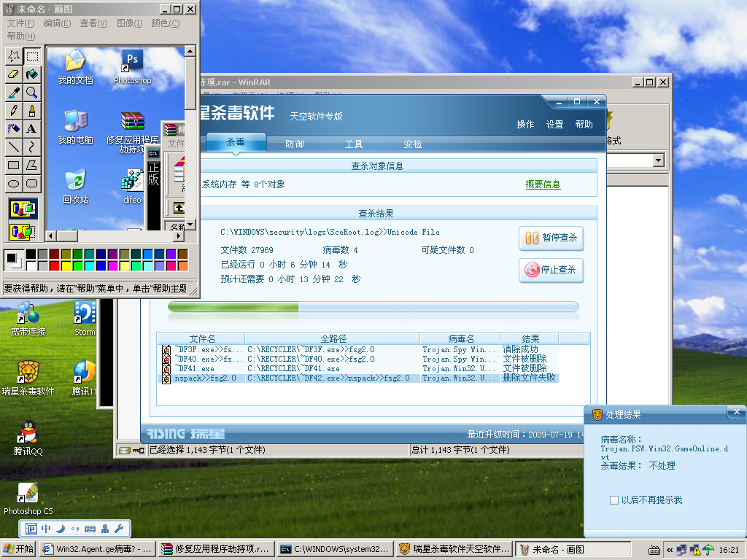Open the 帮助 menu in Paint
Screen dimensions: 747x560
[x=21, y=36]
